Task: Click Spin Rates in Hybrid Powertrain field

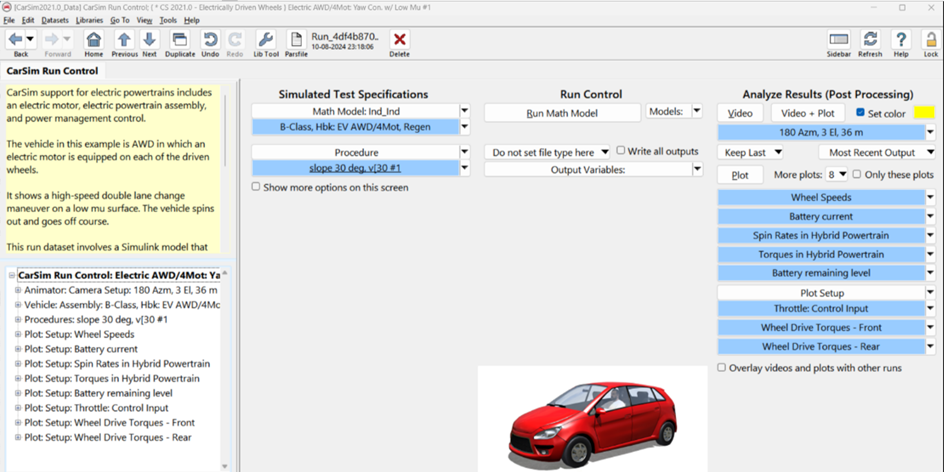Action: (821, 235)
